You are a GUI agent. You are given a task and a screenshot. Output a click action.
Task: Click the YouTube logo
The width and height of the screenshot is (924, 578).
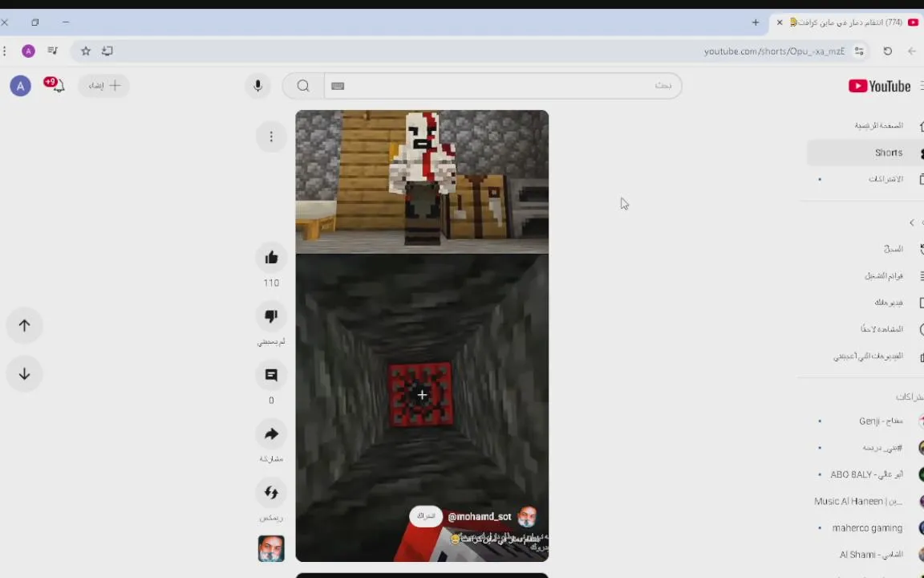click(880, 86)
